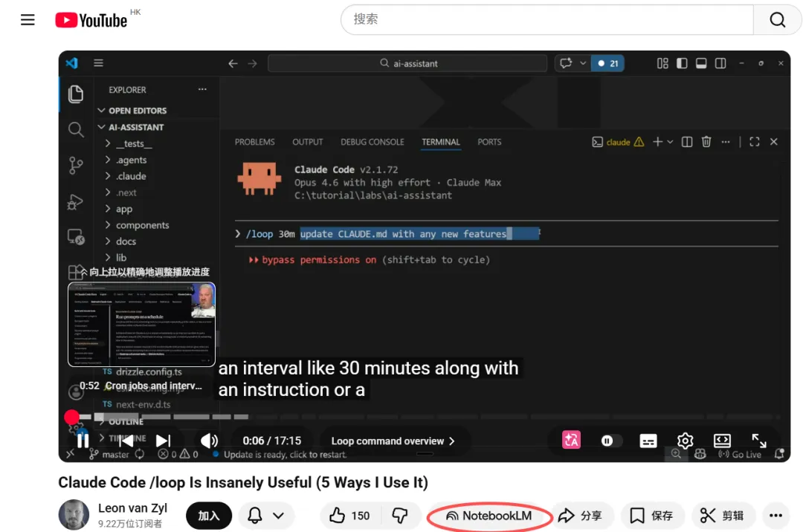Open the VS Code Explorer icon

(76, 94)
